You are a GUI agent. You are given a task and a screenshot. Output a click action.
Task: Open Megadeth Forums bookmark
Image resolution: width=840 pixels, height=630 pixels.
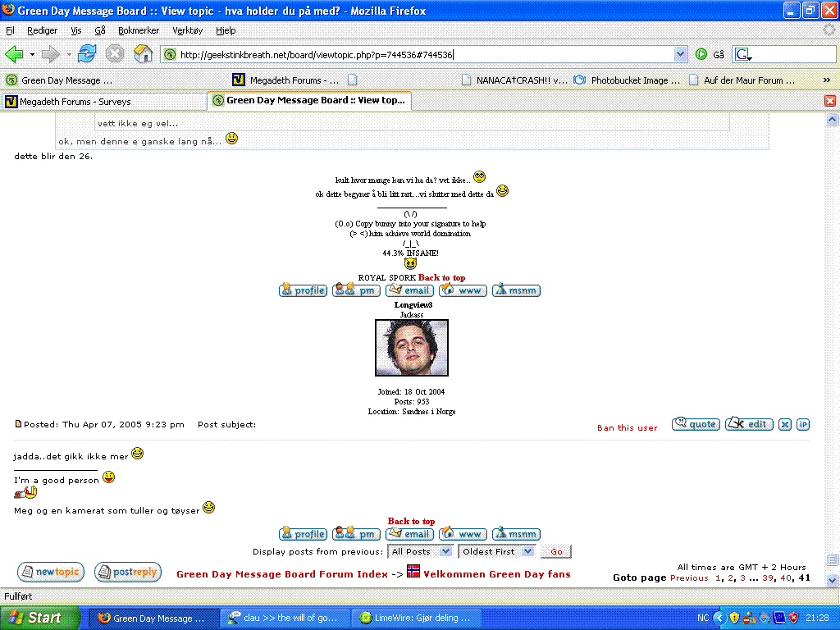285,80
